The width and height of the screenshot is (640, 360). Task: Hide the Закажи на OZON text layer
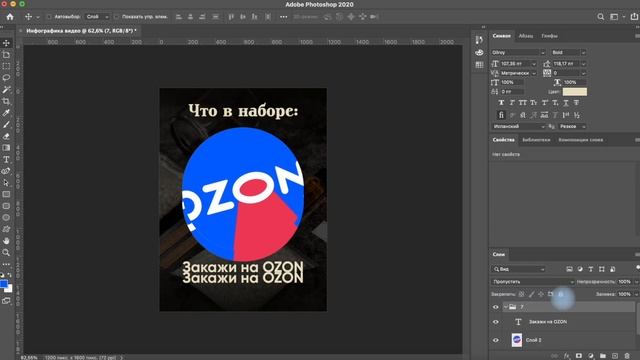[496, 322]
